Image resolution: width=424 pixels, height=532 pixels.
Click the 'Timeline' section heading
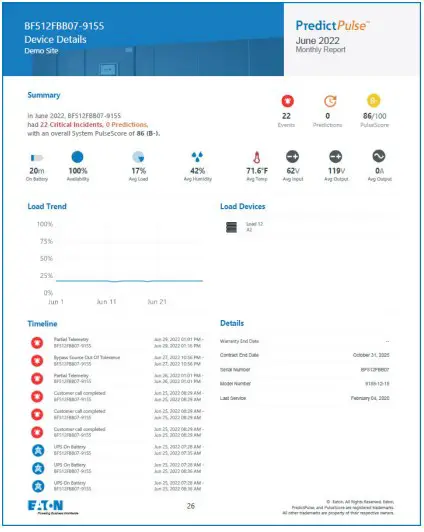tap(42, 324)
